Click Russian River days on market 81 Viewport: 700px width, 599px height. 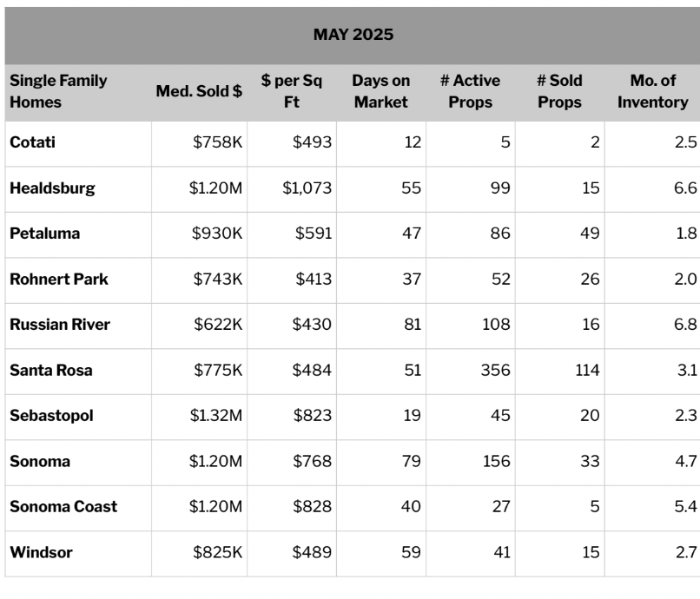413,325
